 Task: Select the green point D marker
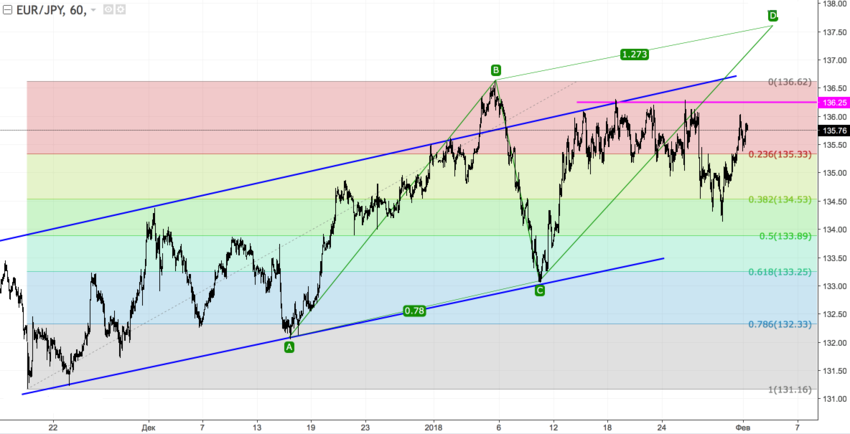pos(773,16)
